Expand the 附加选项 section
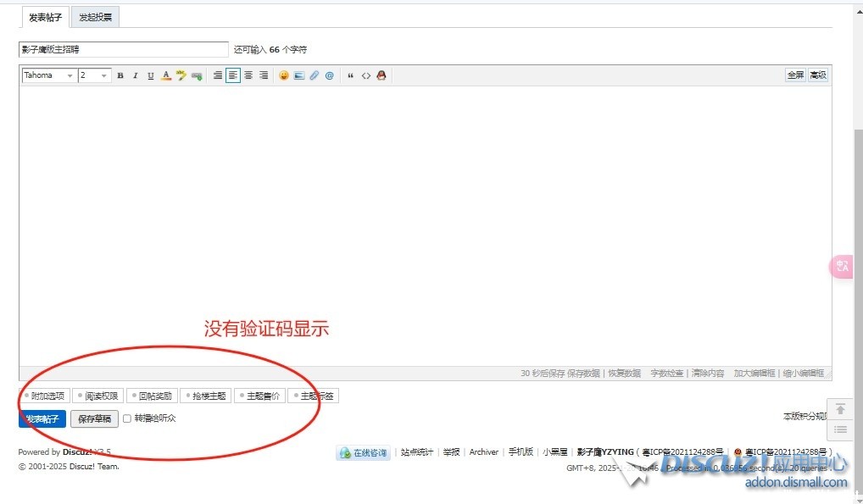The height and width of the screenshot is (504, 863). tap(43, 396)
